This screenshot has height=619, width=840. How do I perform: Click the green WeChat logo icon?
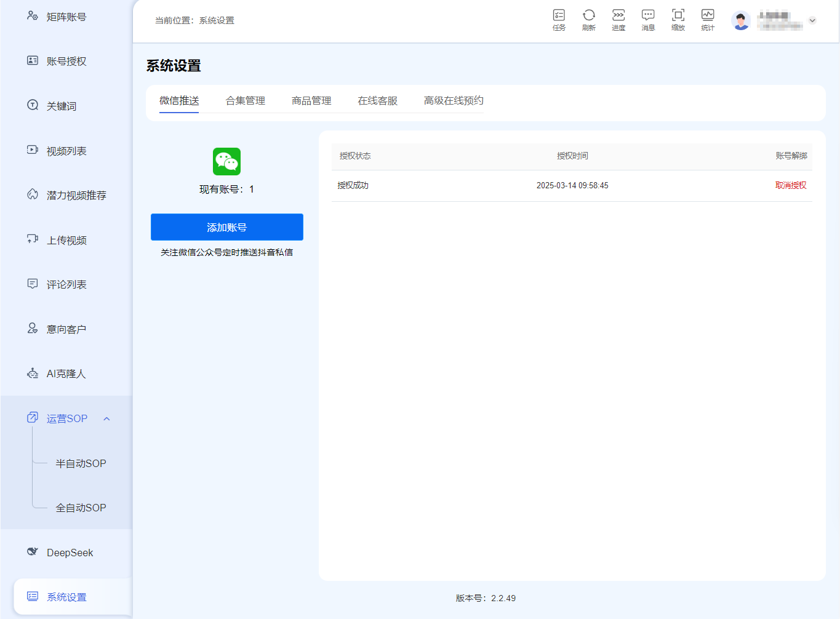pos(226,162)
